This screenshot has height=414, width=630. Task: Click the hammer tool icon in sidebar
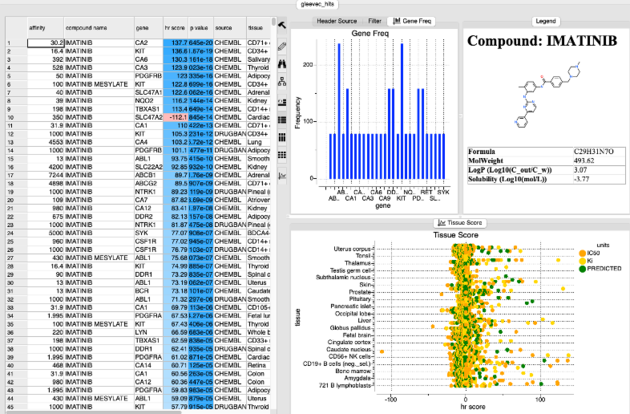point(282,27)
